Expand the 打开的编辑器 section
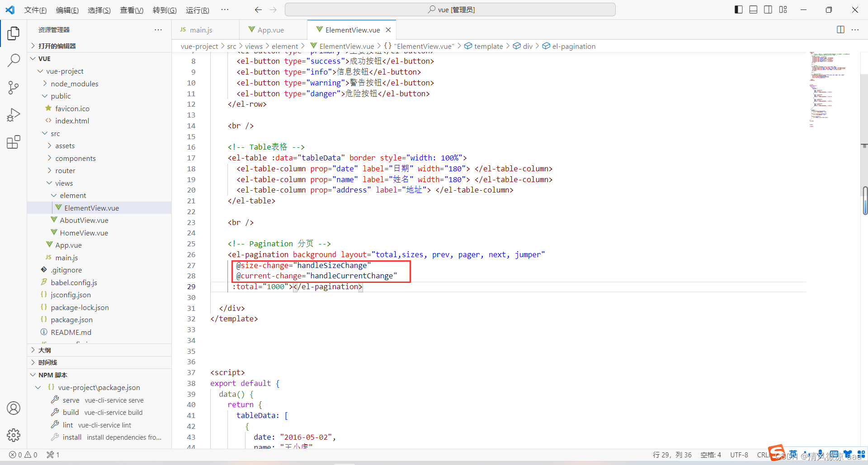 coord(99,46)
